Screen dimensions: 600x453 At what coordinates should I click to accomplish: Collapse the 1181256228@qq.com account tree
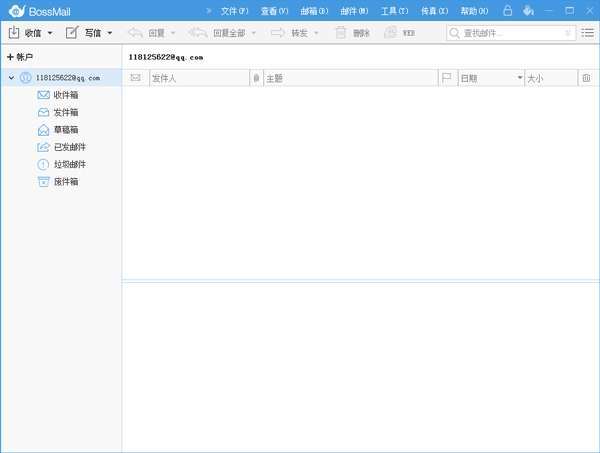(10, 77)
